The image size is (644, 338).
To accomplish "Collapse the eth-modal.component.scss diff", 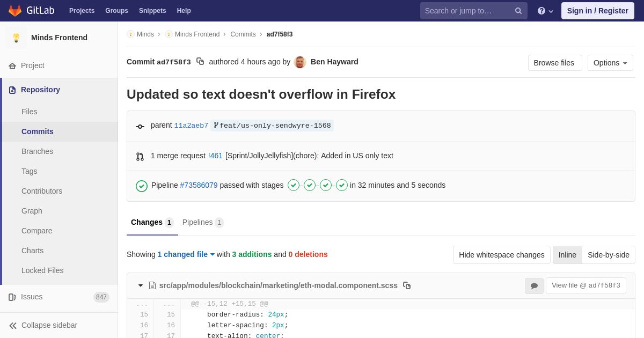I will 141,285.
